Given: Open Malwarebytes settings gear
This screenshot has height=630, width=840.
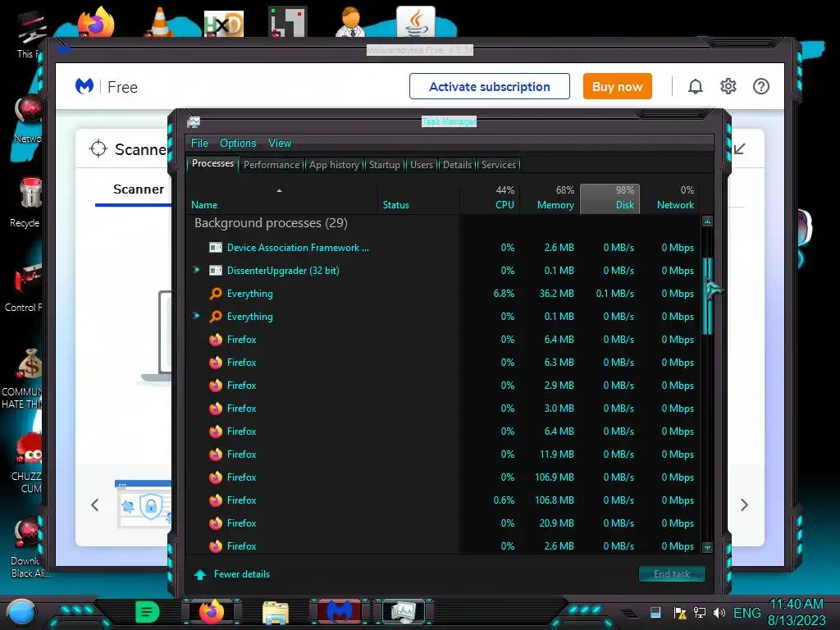Looking at the screenshot, I should 728,86.
